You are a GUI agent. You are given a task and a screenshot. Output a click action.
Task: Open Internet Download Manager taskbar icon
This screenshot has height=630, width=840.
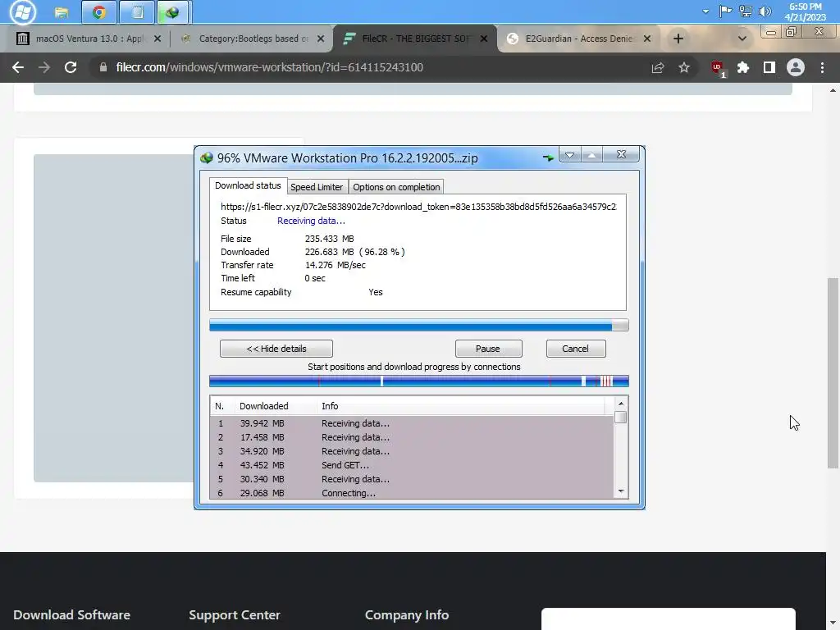172,11
